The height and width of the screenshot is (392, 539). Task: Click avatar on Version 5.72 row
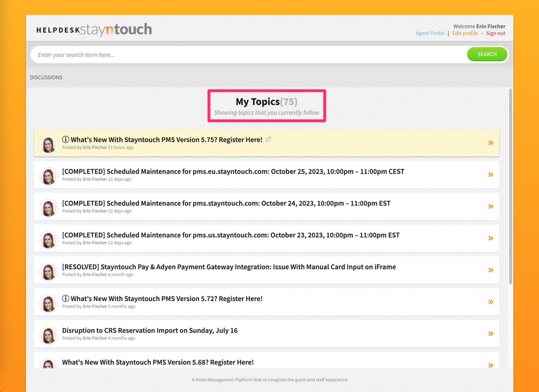click(49, 304)
